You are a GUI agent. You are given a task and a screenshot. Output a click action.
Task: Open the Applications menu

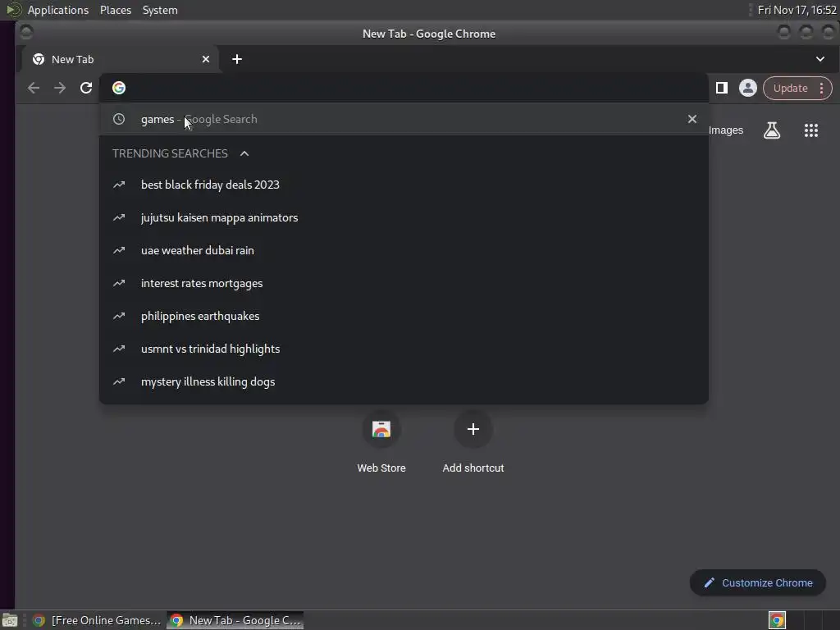tap(58, 10)
